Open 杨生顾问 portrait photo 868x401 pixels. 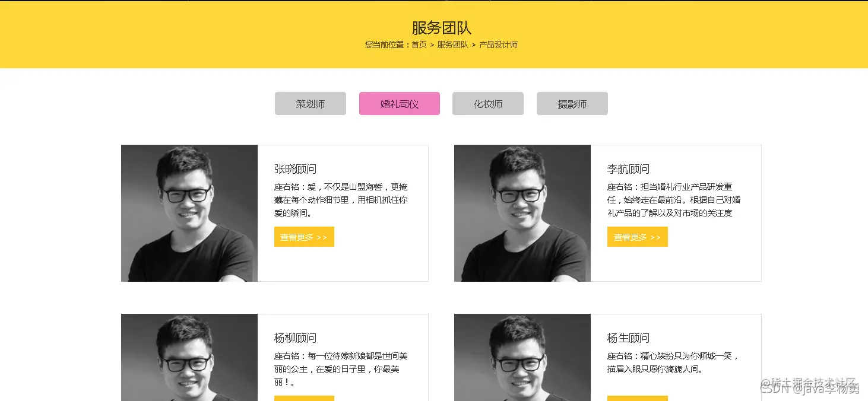tap(522, 358)
